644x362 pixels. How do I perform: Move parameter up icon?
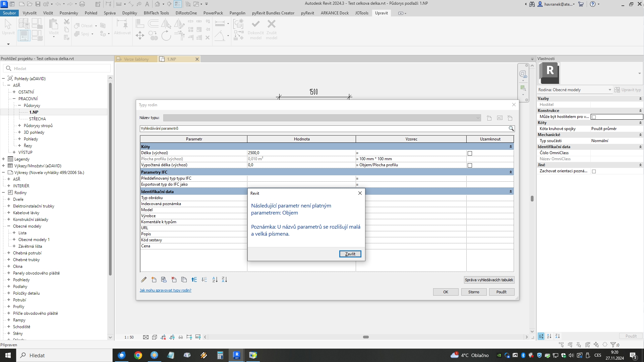point(194,280)
